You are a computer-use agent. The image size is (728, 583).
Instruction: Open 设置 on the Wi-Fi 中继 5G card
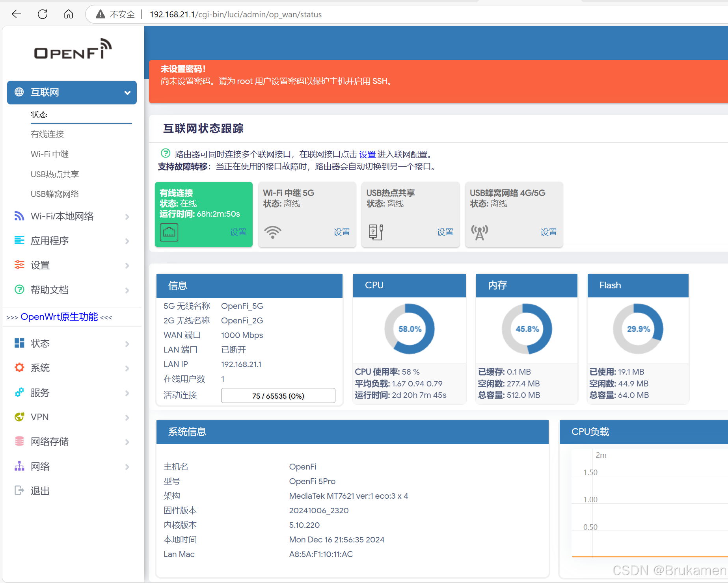pos(342,232)
